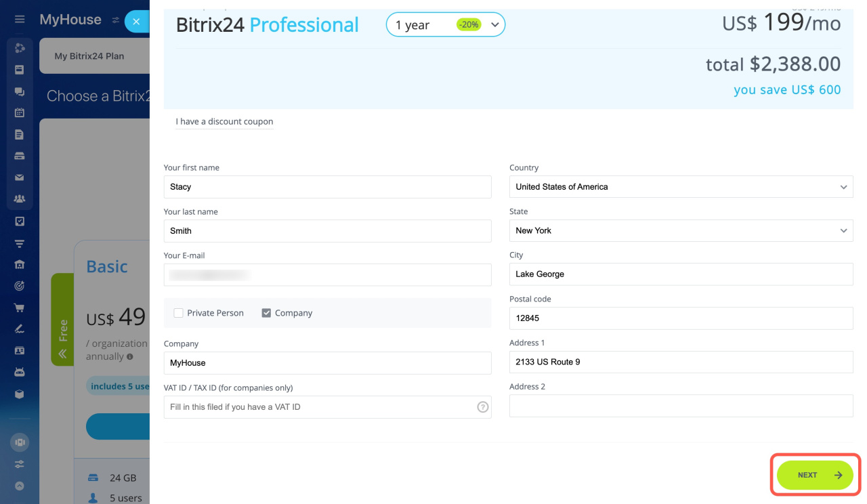The image size is (867, 504).
Task: Open the shopping cart icon
Action: (20, 308)
